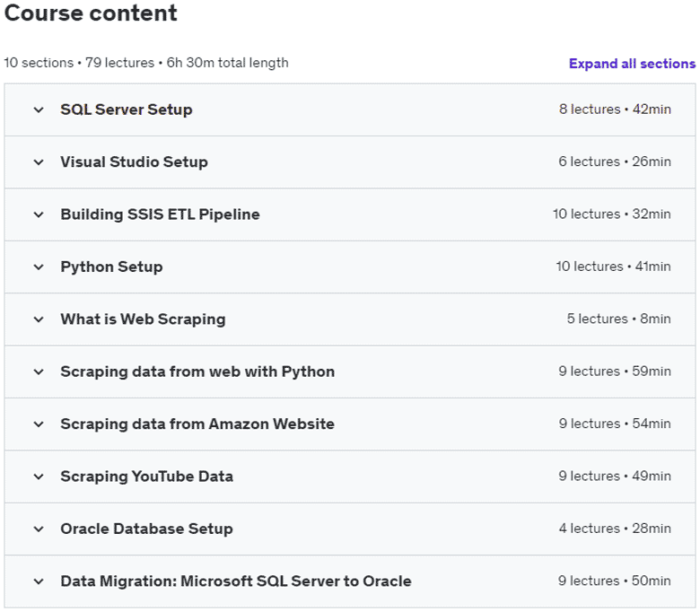Expand Scraping data from web with Python chevron

point(39,372)
